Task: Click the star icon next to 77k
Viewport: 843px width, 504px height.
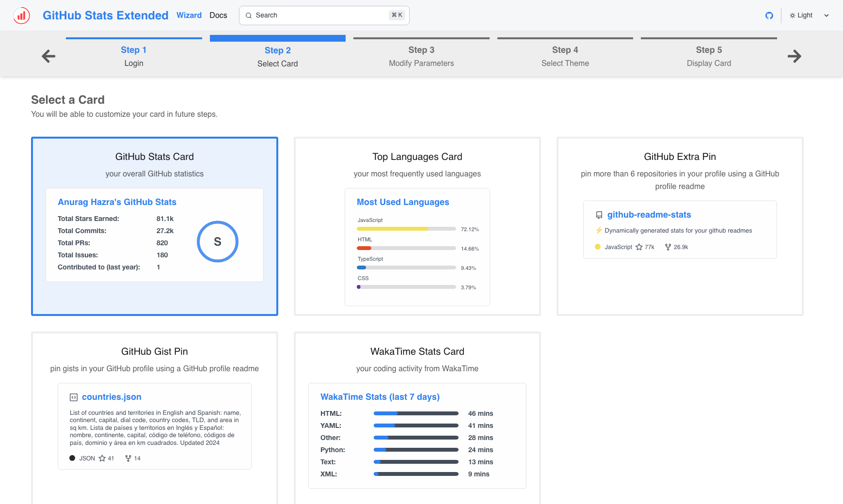Action: point(639,247)
